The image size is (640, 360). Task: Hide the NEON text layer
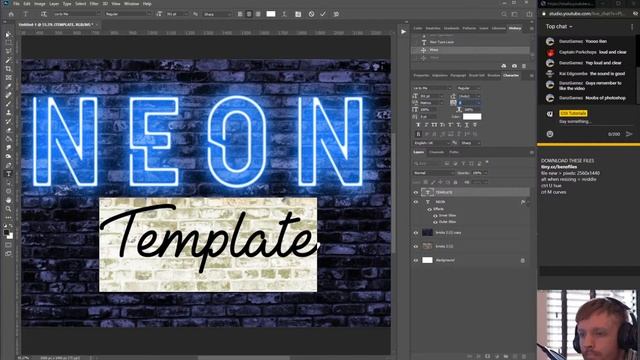tap(416, 202)
